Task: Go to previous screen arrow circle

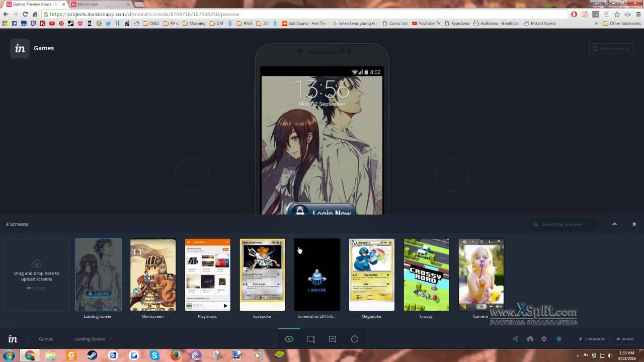Action: pos(192,174)
